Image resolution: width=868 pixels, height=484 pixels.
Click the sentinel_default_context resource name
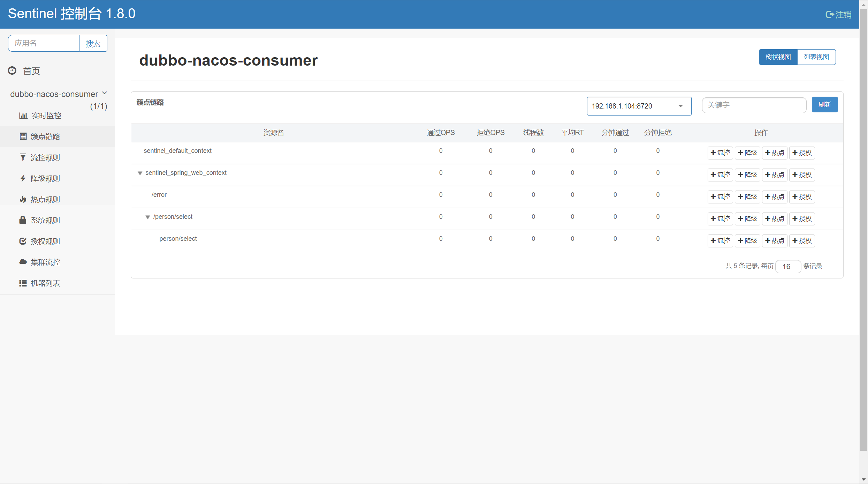[x=177, y=151]
